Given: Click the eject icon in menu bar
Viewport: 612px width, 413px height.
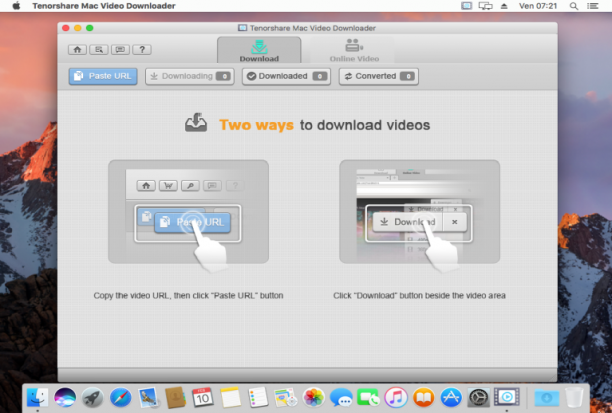Looking at the screenshot, I should click(504, 6).
